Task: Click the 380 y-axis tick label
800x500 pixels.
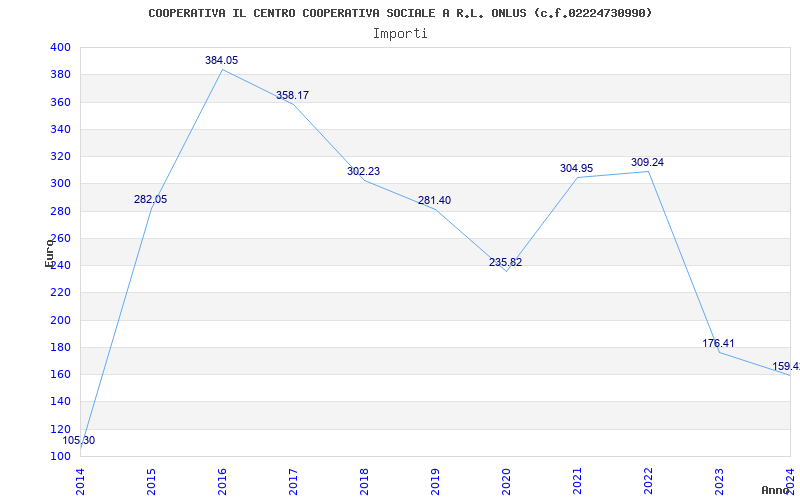Action: pos(60,74)
